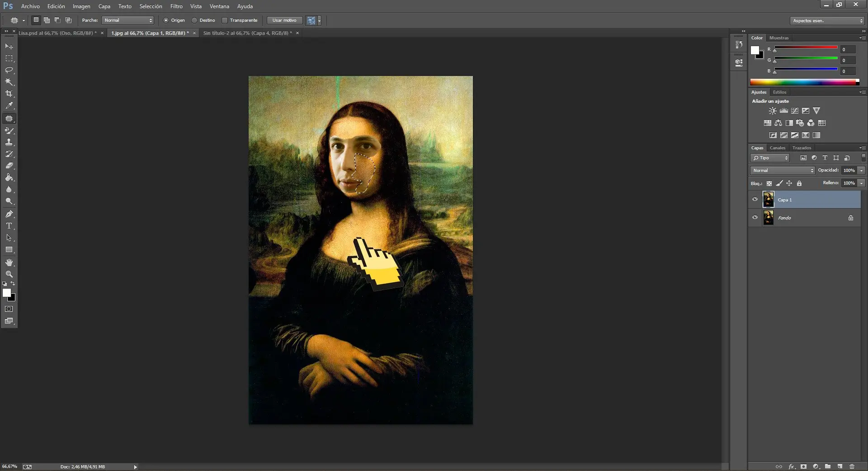Select the Eyedropper tool
Screen dimensions: 868x471
pos(9,105)
